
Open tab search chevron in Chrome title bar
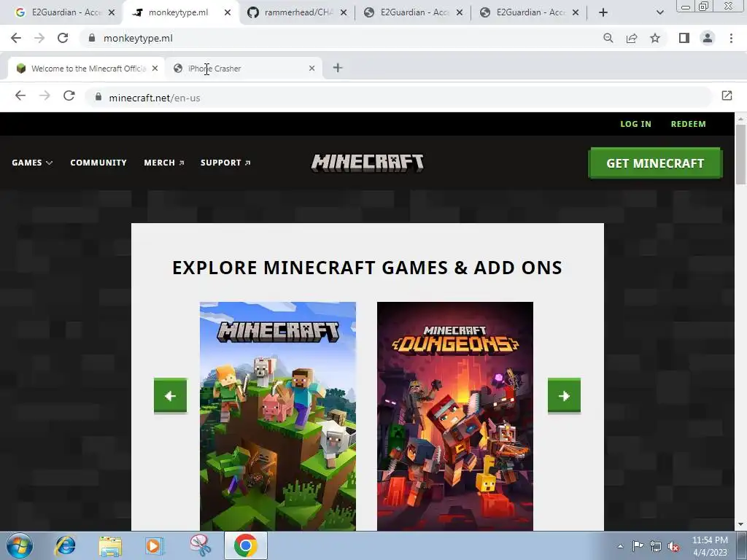tap(659, 12)
